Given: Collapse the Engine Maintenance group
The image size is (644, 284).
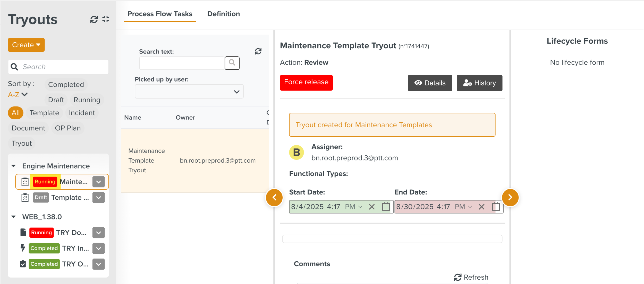Looking at the screenshot, I should pos(14,166).
